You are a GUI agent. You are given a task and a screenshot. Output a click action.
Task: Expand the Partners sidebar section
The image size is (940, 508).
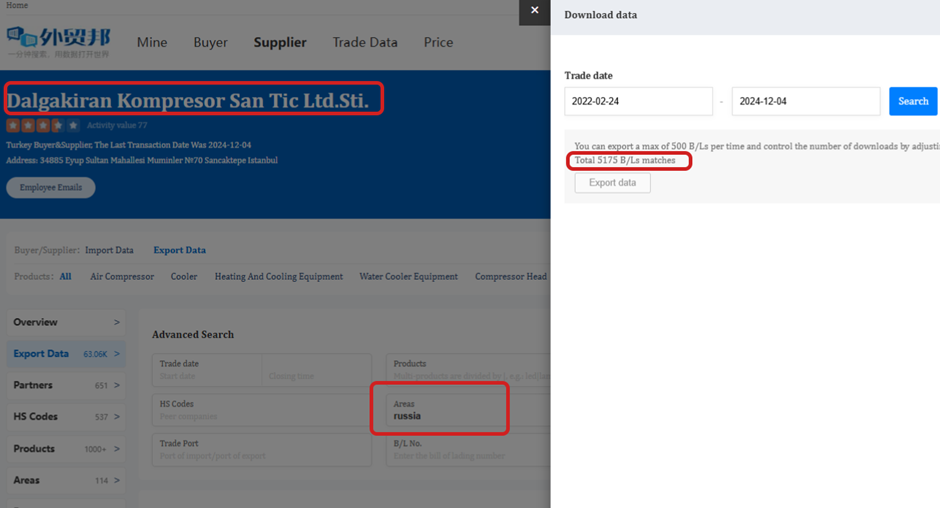pos(65,385)
